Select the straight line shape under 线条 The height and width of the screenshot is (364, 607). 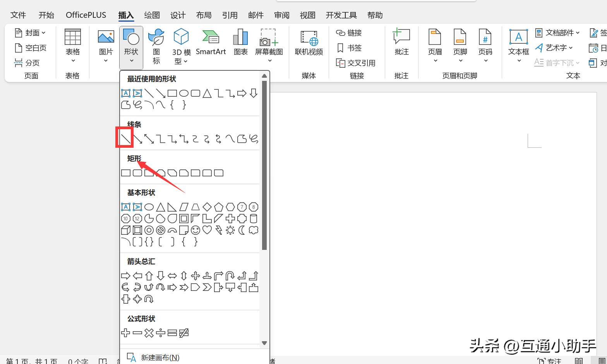pos(125,138)
